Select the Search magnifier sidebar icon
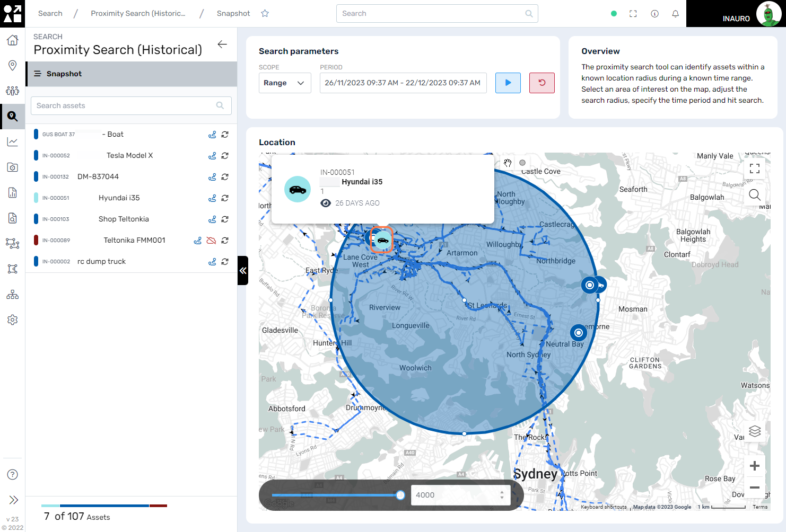 point(12,117)
